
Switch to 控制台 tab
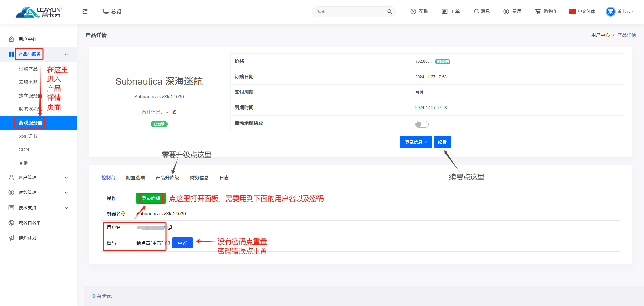[x=108, y=177]
